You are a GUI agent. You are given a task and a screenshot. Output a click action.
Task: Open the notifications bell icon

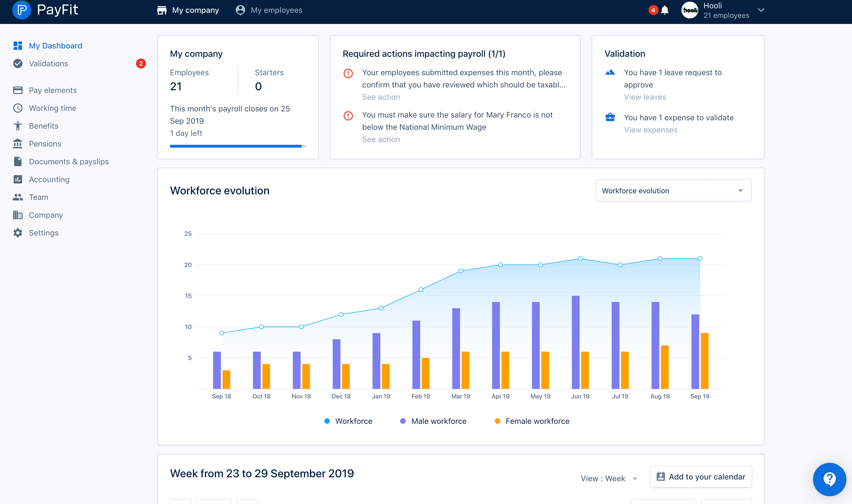click(x=665, y=10)
